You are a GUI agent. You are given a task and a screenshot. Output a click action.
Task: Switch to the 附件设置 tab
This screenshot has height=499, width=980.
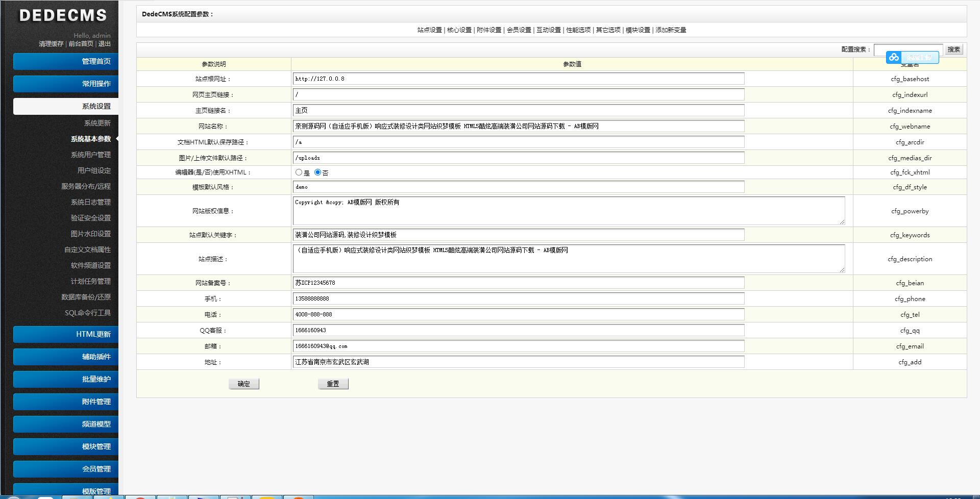point(489,30)
